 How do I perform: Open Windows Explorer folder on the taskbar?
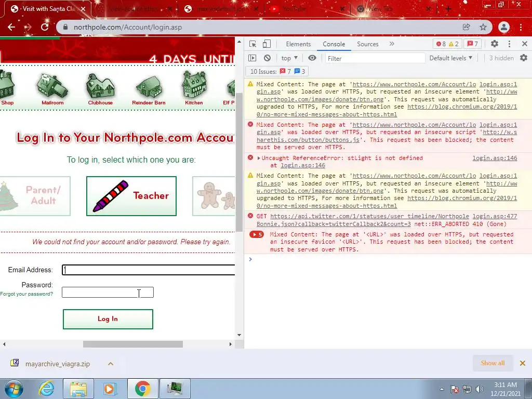pyautogui.click(x=78, y=389)
